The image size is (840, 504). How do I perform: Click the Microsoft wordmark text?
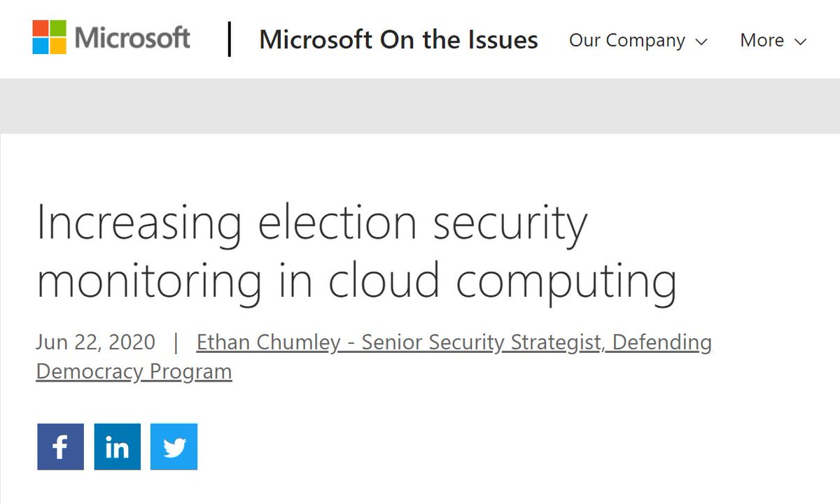tap(132, 37)
